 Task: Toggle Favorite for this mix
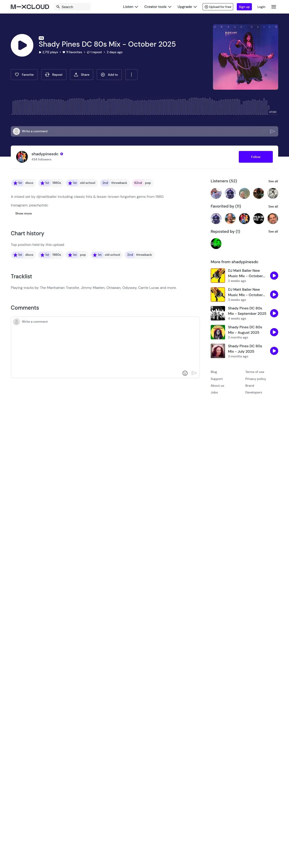(24, 74)
